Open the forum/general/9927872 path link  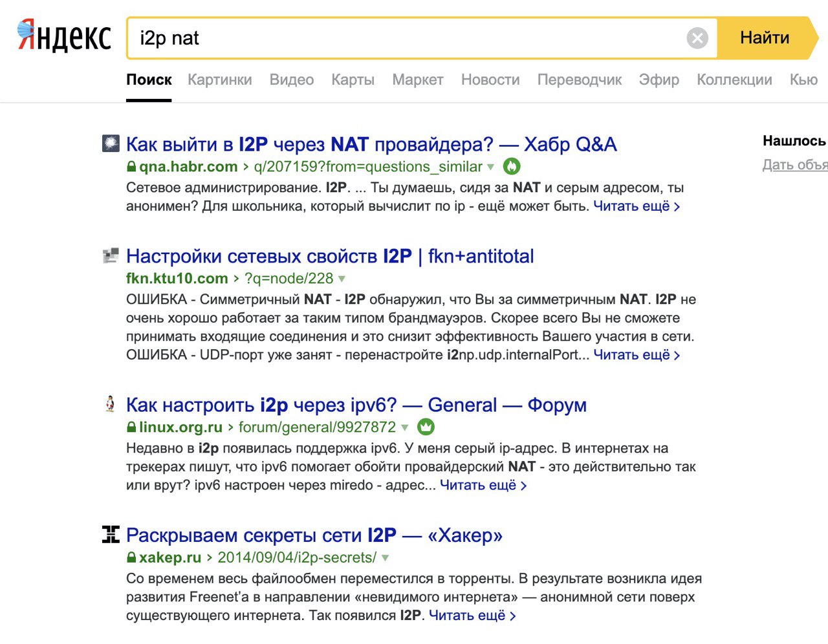317,427
